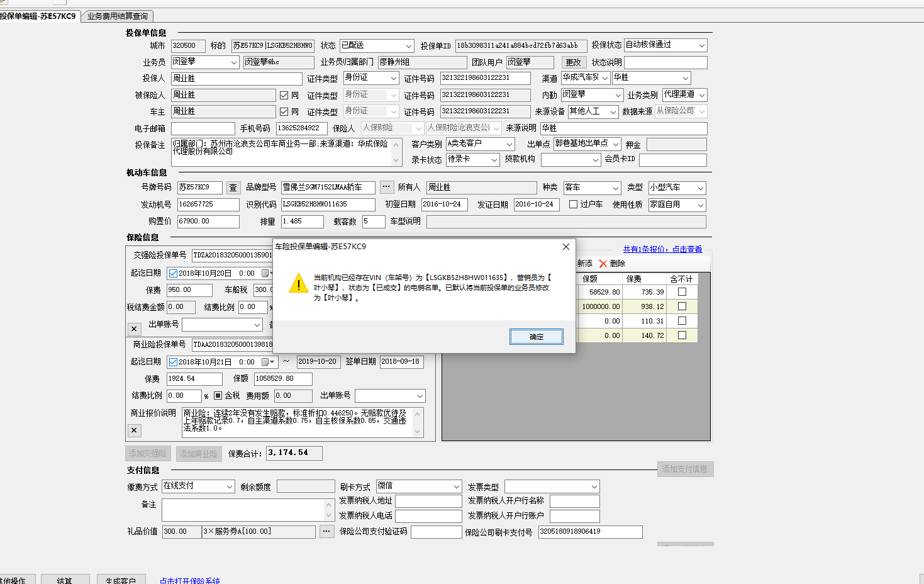Uncheck the 同 checkbox beside 被保险人
This screenshot has height=584, width=924.
pyautogui.click(x=284, y=95)
